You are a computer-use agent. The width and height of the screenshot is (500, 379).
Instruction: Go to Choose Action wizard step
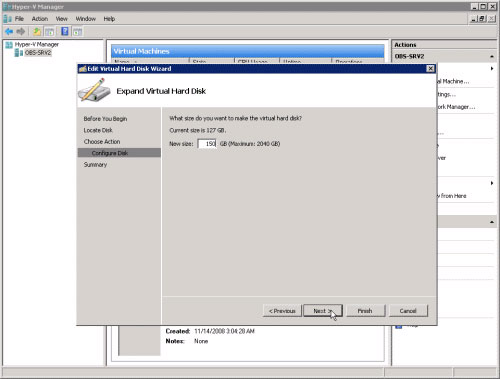(x=102, y=141)
